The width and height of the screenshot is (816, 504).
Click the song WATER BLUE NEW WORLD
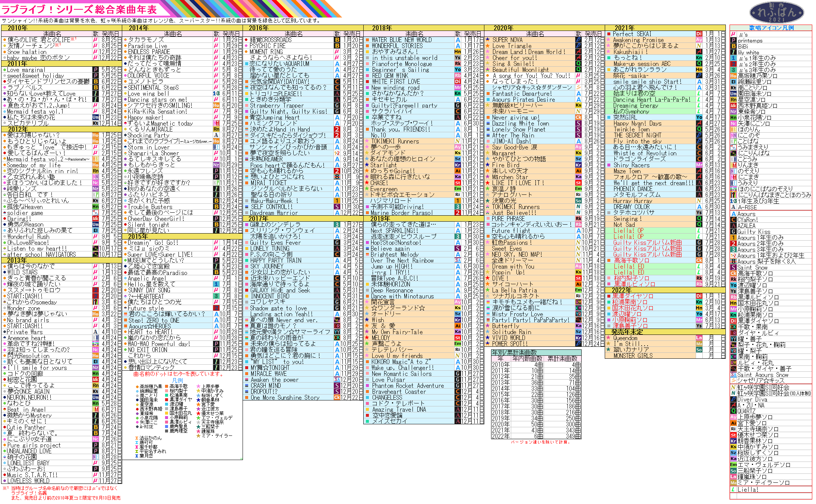pos(402,40)
